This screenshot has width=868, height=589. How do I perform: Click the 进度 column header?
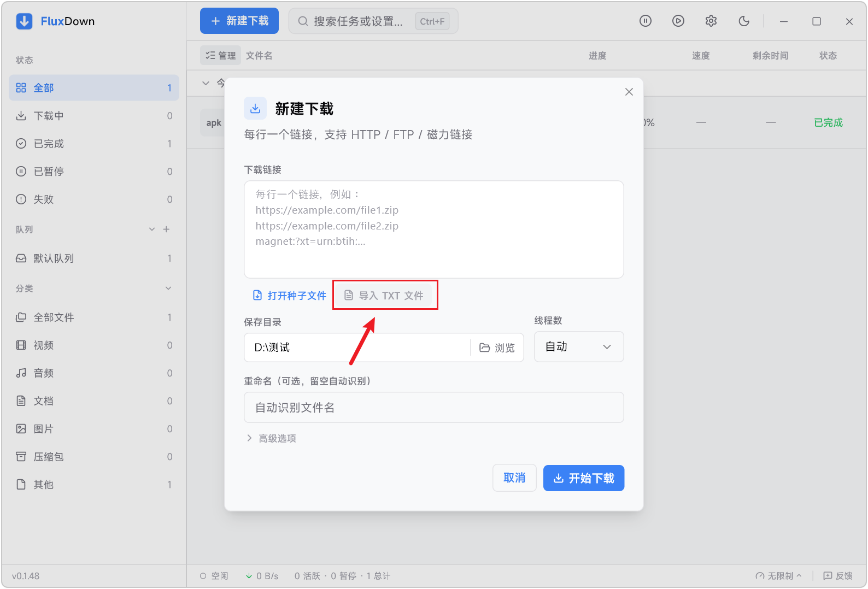(x=597, y=56)
